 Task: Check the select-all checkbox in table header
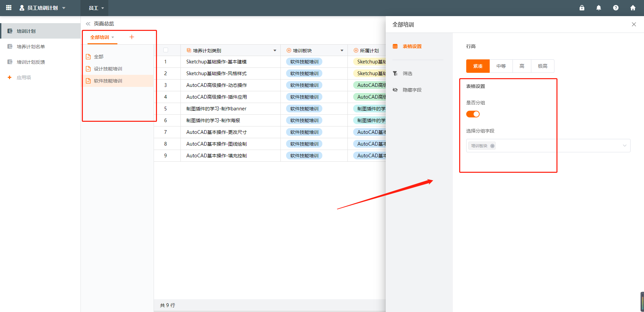pos(166,50)
